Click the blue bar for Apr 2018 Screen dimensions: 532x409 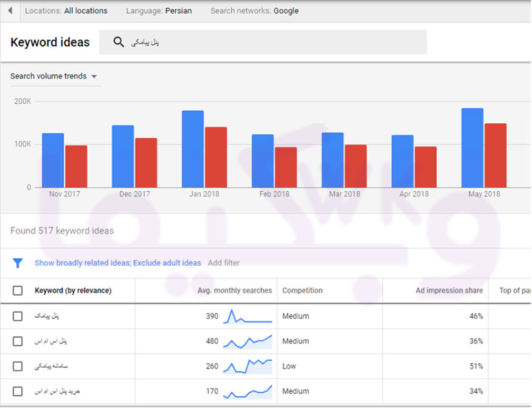402,161
